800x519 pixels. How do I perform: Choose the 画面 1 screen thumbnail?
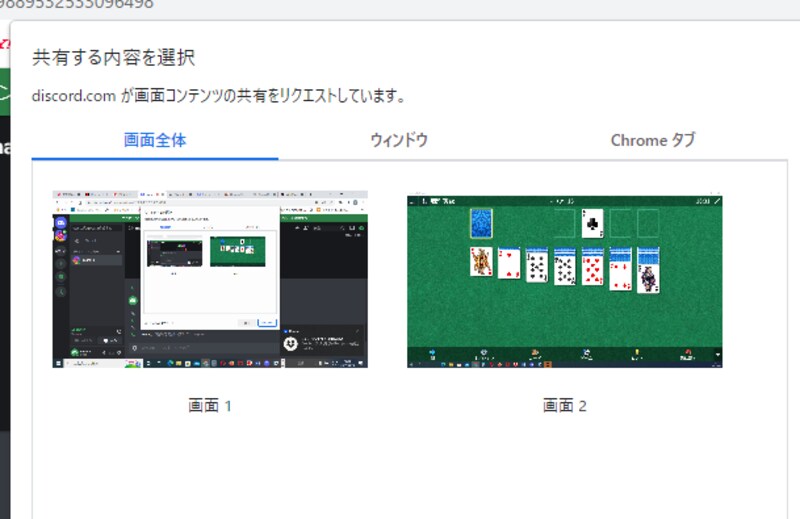click(210, 279)
